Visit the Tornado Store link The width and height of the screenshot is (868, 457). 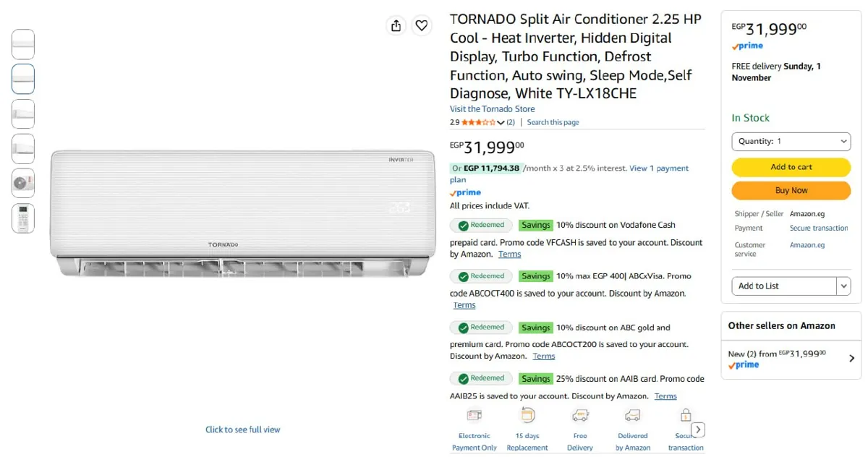493,109
